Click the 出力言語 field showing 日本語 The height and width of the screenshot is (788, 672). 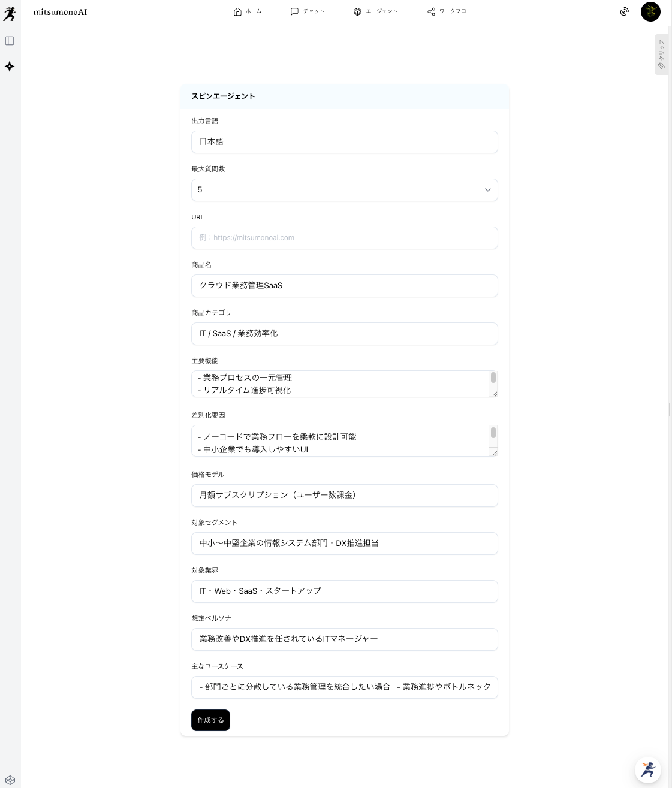(344, 142)
